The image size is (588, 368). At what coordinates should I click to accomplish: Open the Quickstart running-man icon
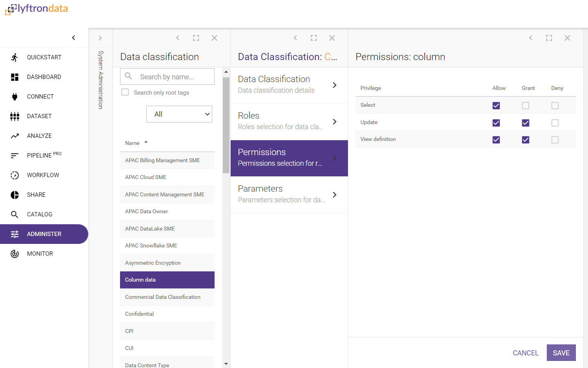[15, 57]
